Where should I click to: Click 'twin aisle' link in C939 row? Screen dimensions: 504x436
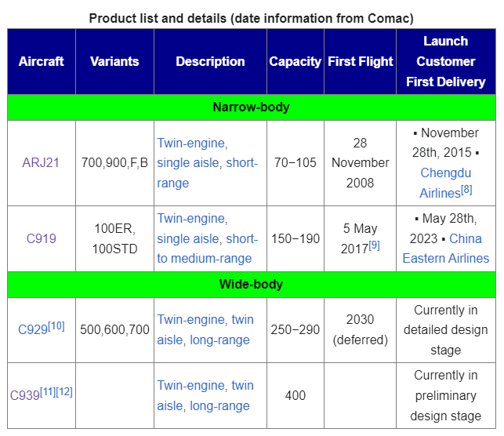tap(205, 395)
